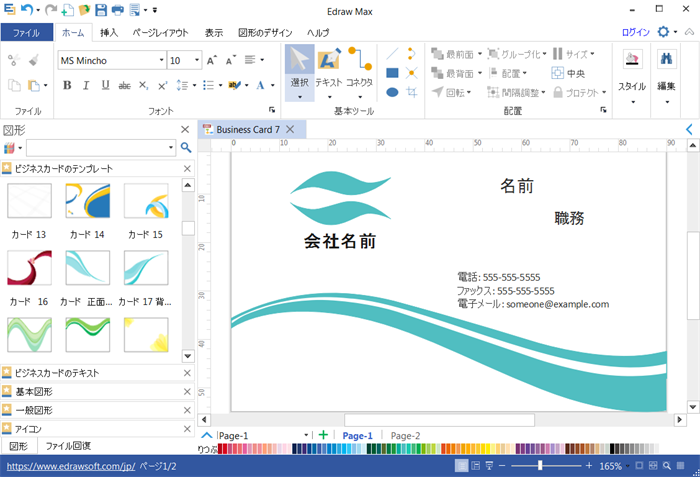
Task: Toggle italic text formatting
Action: [86, 85]
